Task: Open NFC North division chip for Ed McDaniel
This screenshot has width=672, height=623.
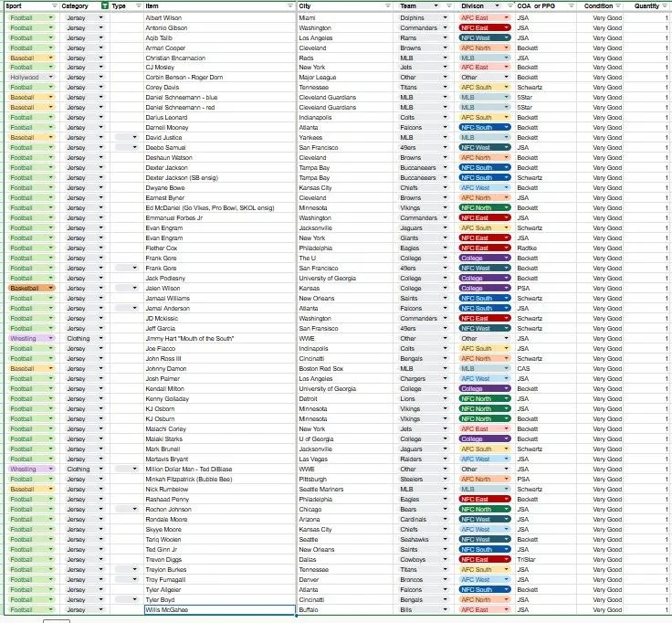Action: (x=485, y=207)
